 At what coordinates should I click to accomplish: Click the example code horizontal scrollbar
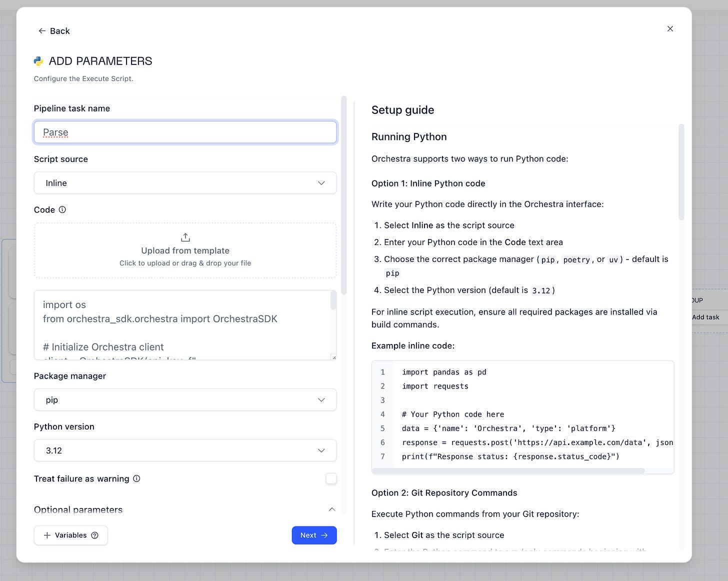(x=508, y=470)
